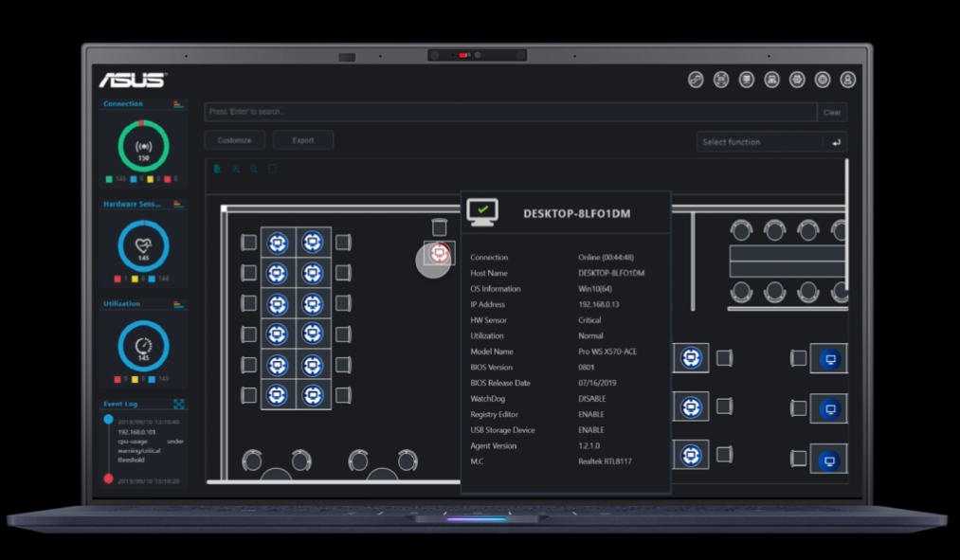This screenshot has height=560, width=960.
Task: Click the user account icon in top bar
Action: tap(848, 81)
